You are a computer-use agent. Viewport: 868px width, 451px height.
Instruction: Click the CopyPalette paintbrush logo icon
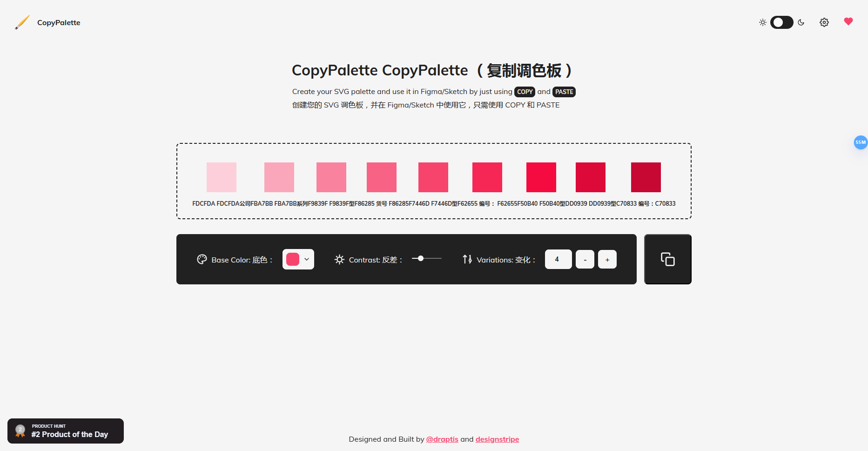22,22
